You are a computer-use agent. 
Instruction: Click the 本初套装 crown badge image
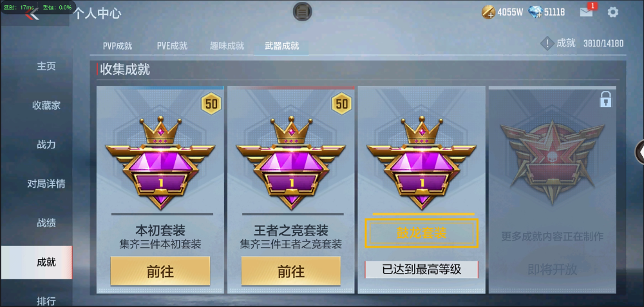tap(160, 163)
